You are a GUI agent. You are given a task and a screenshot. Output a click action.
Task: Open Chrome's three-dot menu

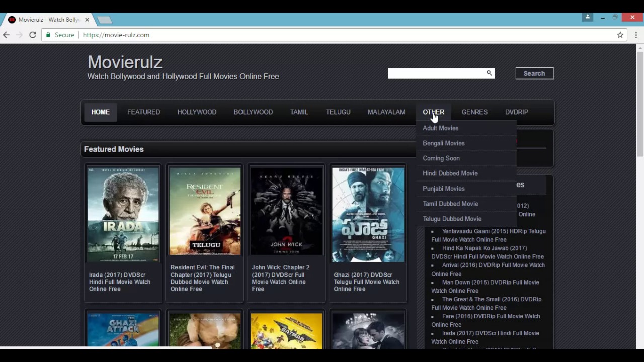(636, 35)
